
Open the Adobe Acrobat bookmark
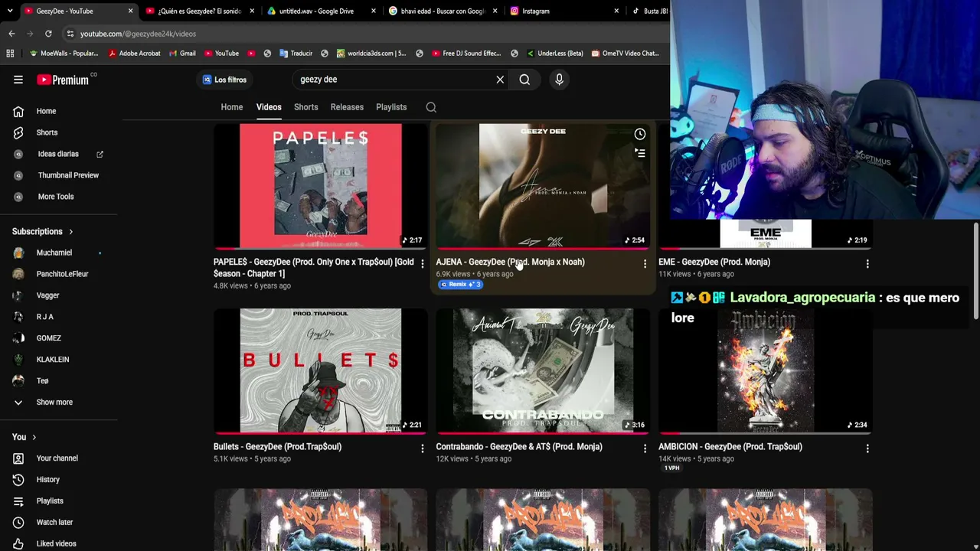pos(135,54)
